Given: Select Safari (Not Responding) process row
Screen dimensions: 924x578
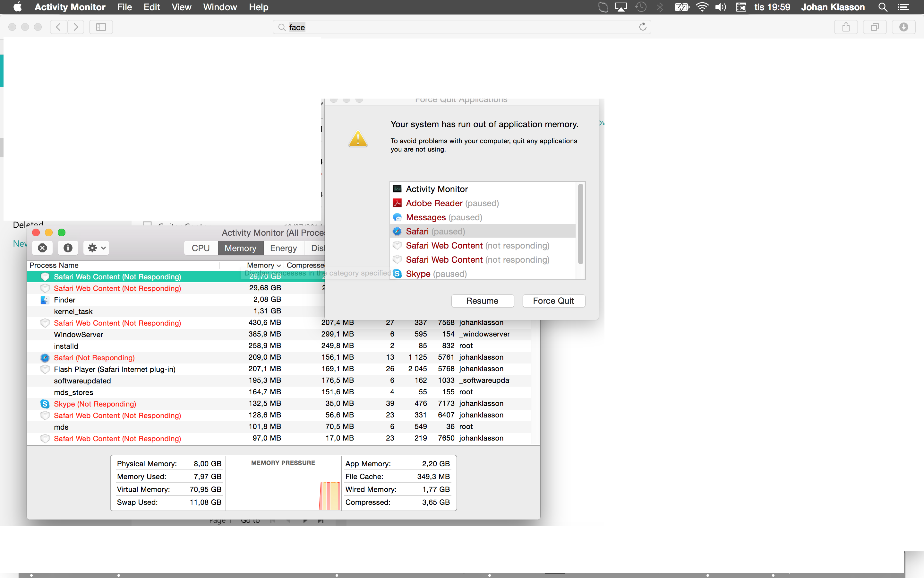Looking at the screenshot, I should pos(279,357).
